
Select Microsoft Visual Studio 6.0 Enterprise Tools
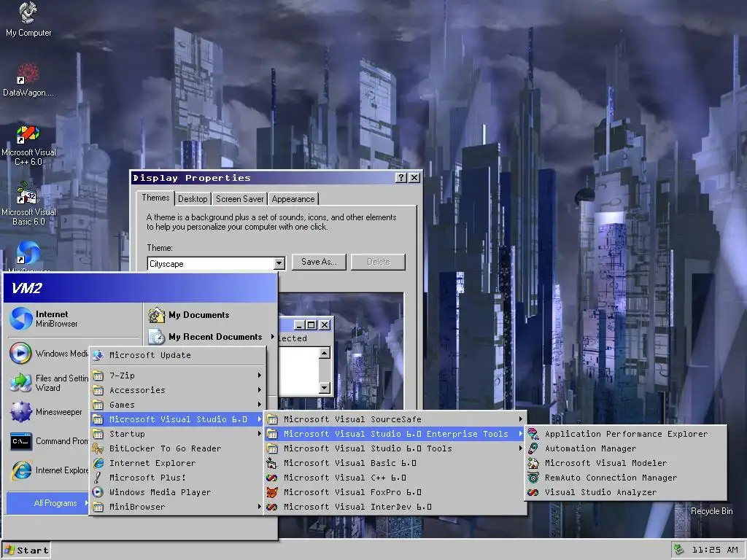[x=395, y=434]
